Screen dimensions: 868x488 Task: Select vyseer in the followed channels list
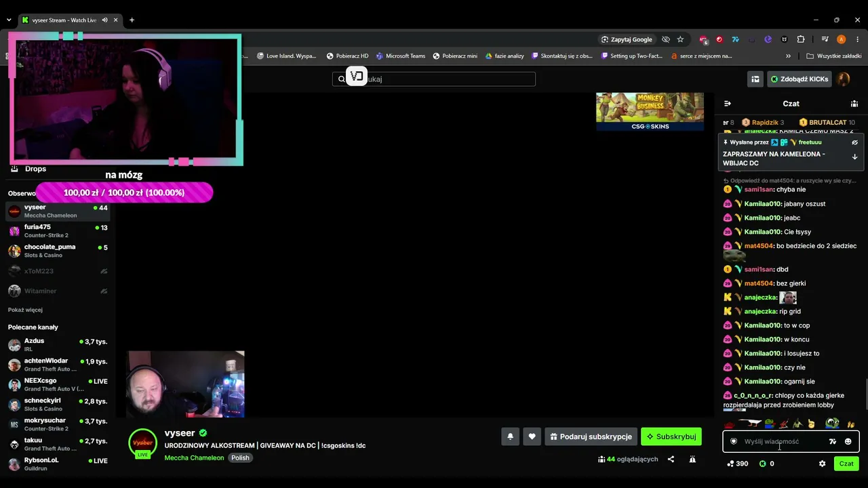pos(58,211)
